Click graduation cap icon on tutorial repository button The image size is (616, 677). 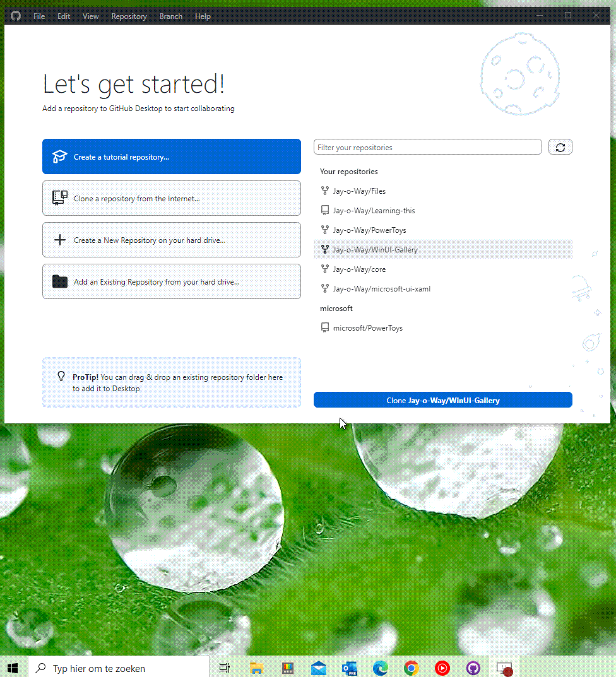(59, 156)
